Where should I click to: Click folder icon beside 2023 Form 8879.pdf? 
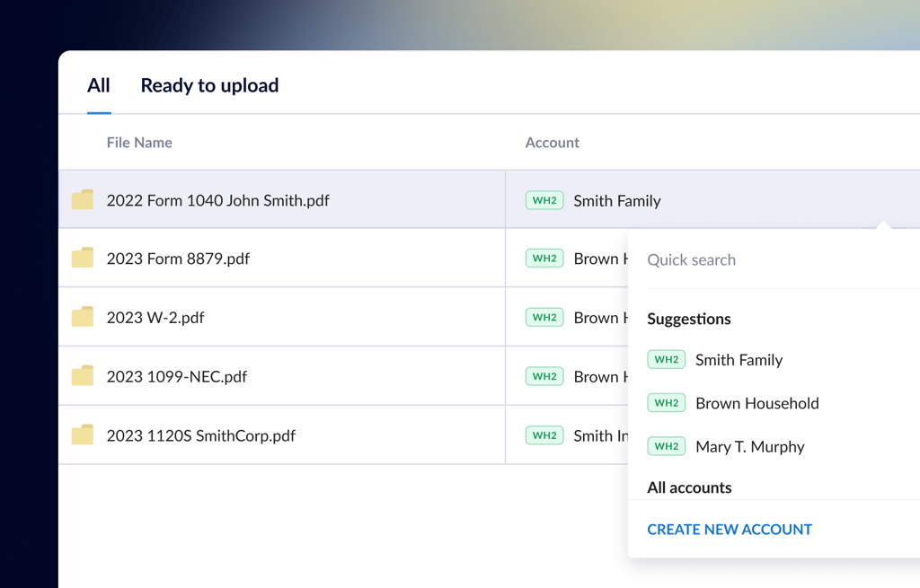(x=83, y=259)
